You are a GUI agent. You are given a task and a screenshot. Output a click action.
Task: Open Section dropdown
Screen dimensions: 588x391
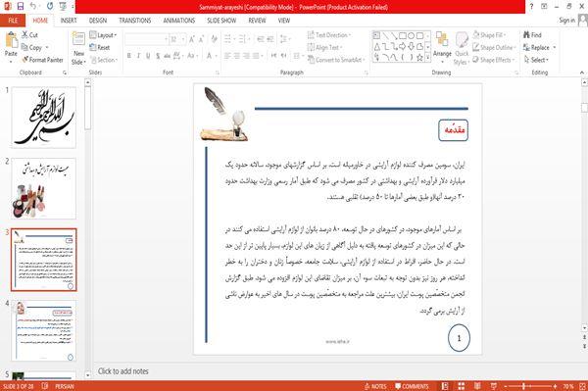(104, 60)
